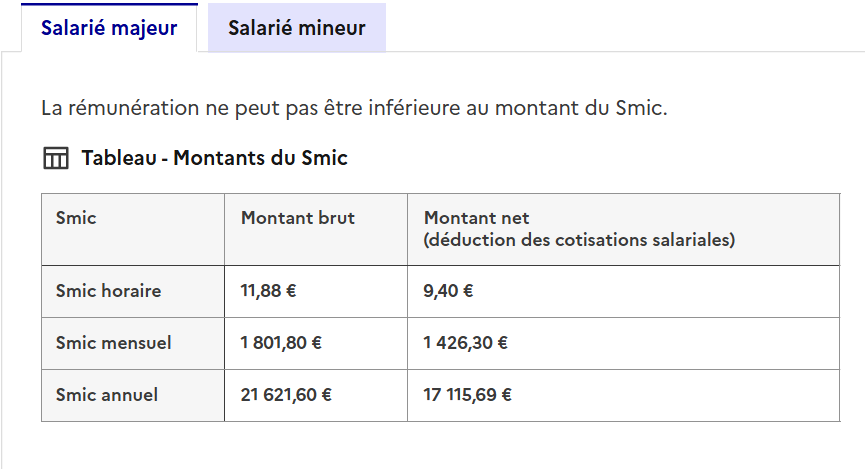Image resolution: width=865 pixels, height=469 pixels.
Task: Click the word Tableau in the table title
Action: pyautogui.click(x=119, y=158)
